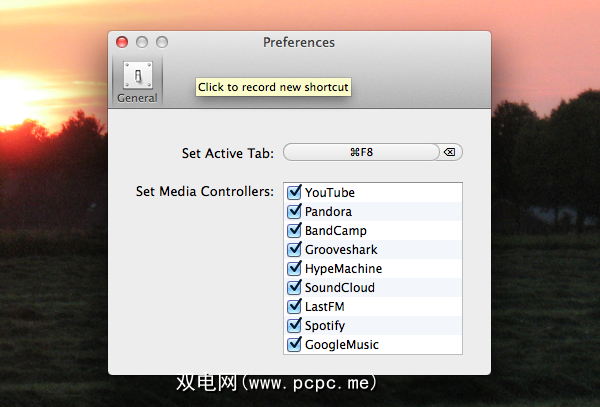Screen dimensions: 600x407
Task: Disable the Pandora checkbox
Action: point(294,211)
